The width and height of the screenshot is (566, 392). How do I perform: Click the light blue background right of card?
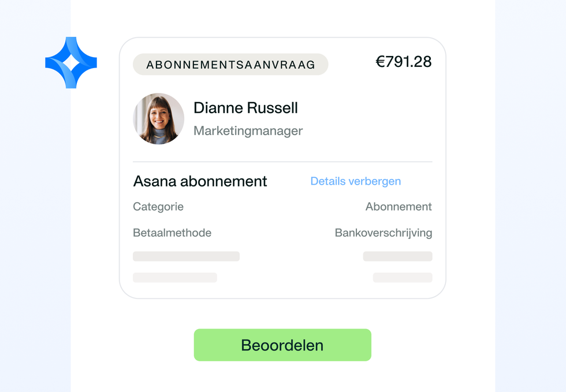point(530,196)
